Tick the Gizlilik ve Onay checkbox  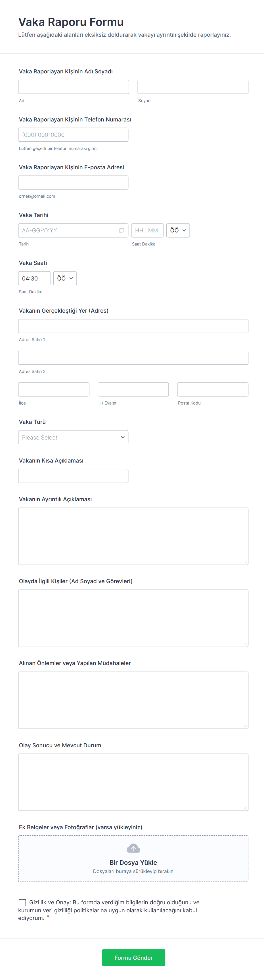(22, 902)
